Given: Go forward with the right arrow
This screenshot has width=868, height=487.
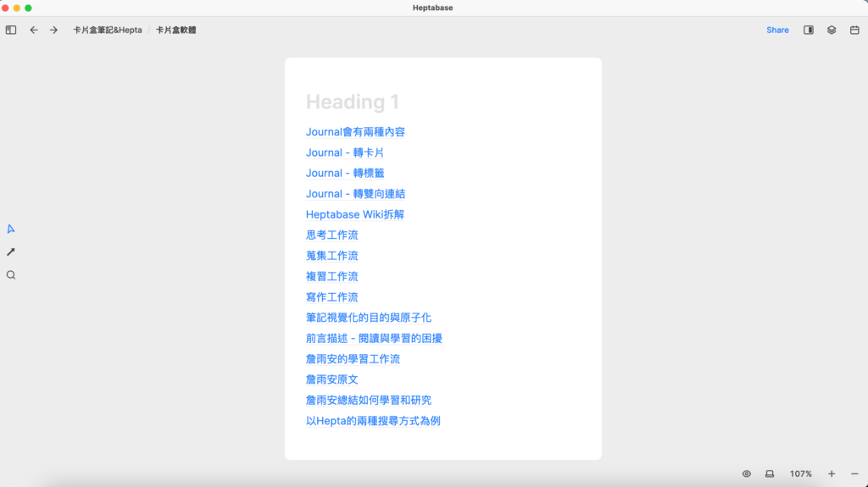Looking at the screenshot, I should click(53, 30).
